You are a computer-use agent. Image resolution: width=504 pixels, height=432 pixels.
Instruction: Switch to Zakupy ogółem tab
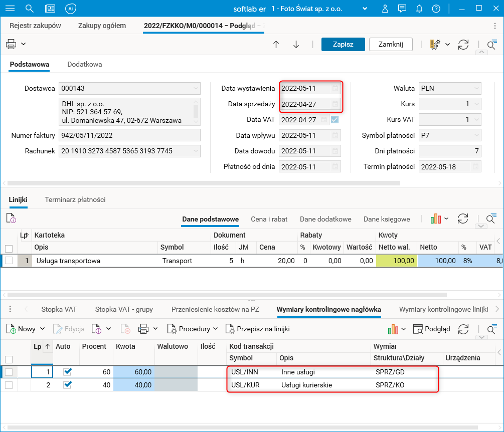(x=102, y=26)
